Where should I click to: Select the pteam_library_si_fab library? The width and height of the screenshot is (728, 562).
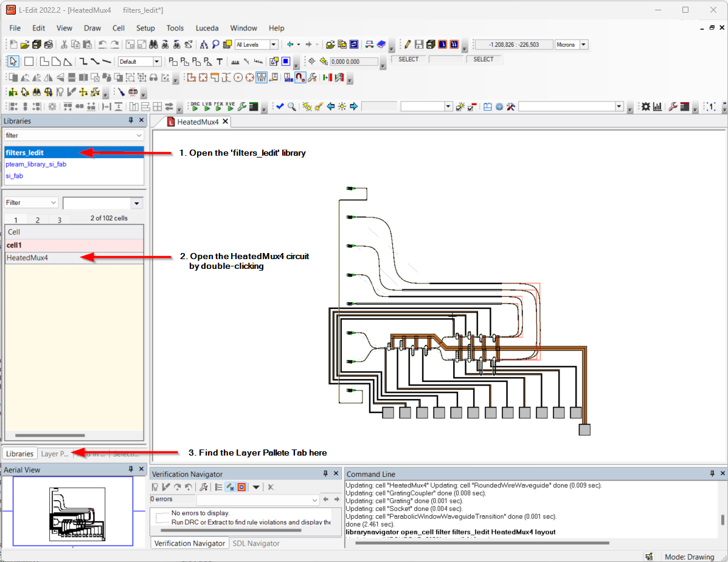(x=36, y=164)
